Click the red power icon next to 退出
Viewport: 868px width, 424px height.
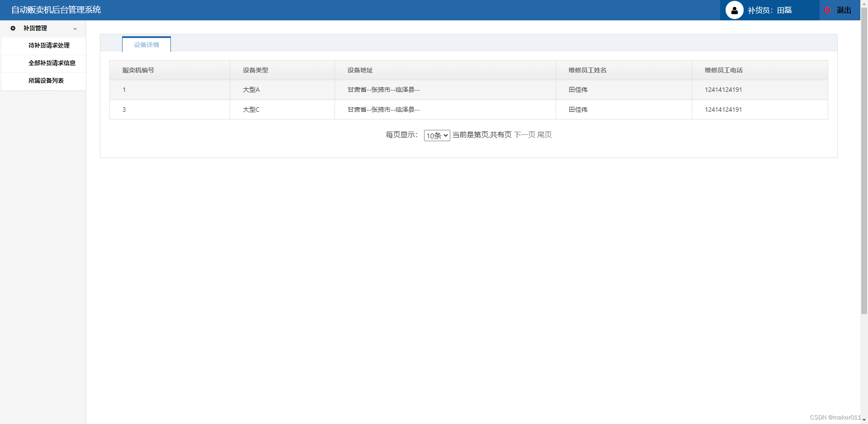[827, 10]
